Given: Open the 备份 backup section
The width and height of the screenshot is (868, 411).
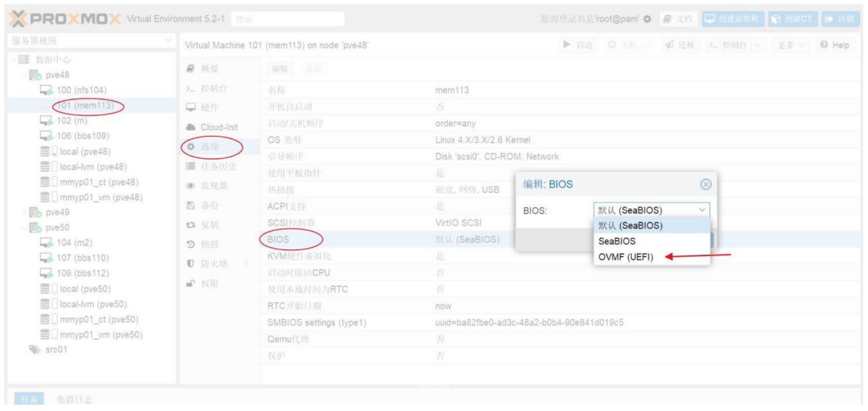Looking at the screenshot, I should (220, 206).
